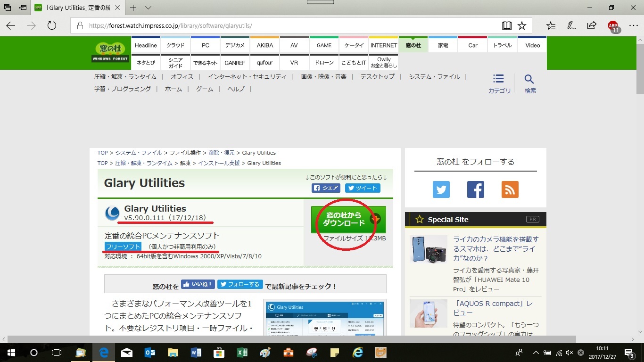Open the 家電 nav tab
Image resolution: width=644 pixels, height=362 pixels.
point(443,45)
